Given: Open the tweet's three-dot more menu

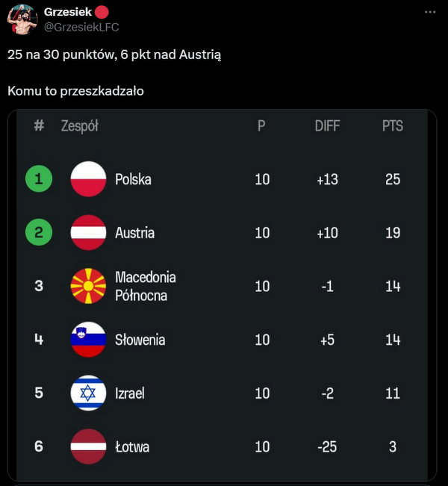Looking at the screenshot, I should tap(430, 13).
